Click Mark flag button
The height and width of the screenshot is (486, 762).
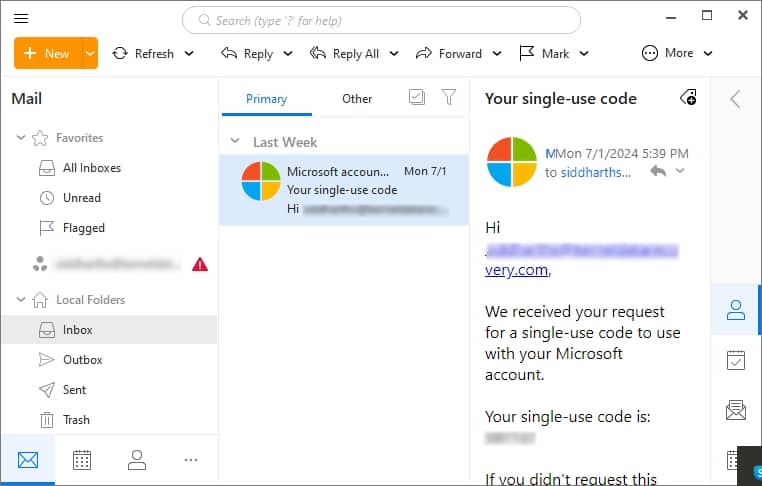pyautogui.click(x=544, y=53)
